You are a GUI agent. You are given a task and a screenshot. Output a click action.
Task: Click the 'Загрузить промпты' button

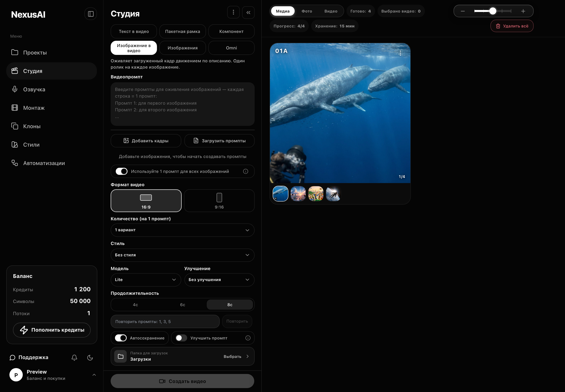click(219, 141)
